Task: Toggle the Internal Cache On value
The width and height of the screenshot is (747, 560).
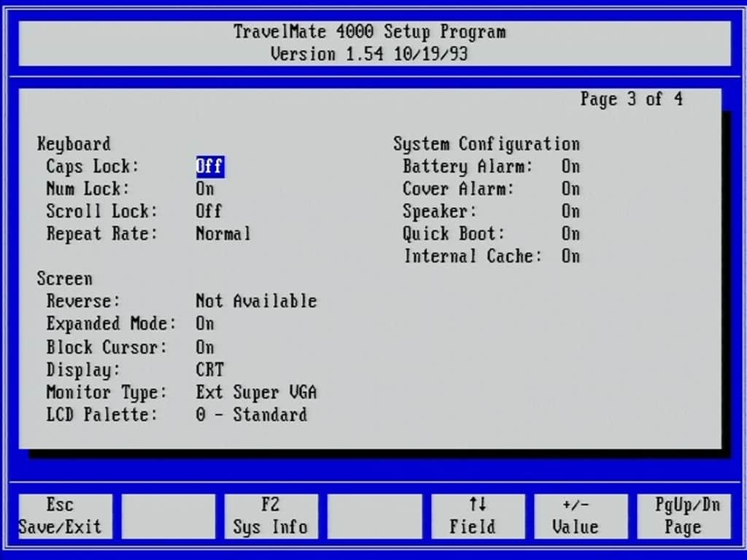Action: (x=570, y=256)
